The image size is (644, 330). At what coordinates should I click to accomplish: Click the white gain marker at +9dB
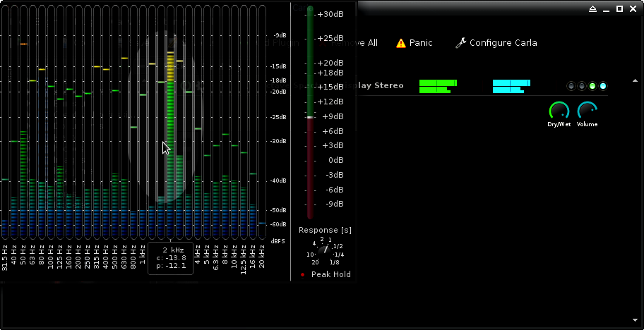click(x=311, y=117)
